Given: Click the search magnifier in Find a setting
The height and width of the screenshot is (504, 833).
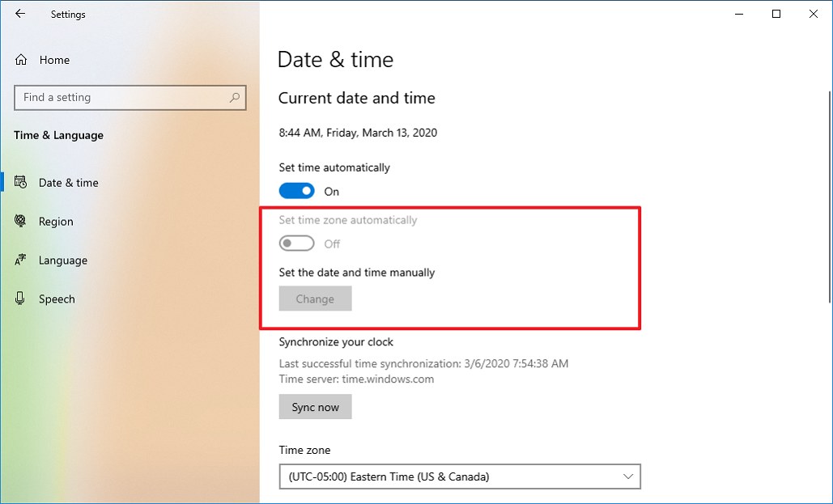Looking at the screenshot, I should (234, 98).
